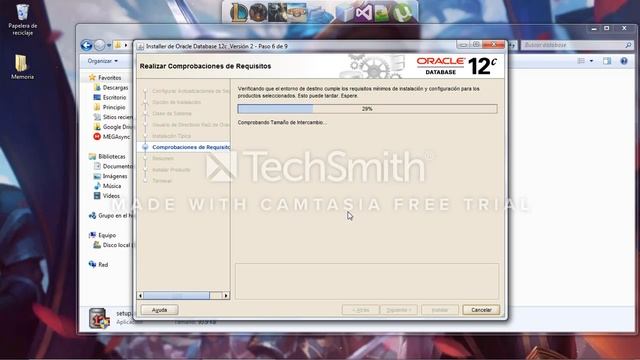This screenshot has height=360, width=640.
Task: Click the 'Comprobando Tamaño de Intercambio...' status text
Action: (282, 122)
